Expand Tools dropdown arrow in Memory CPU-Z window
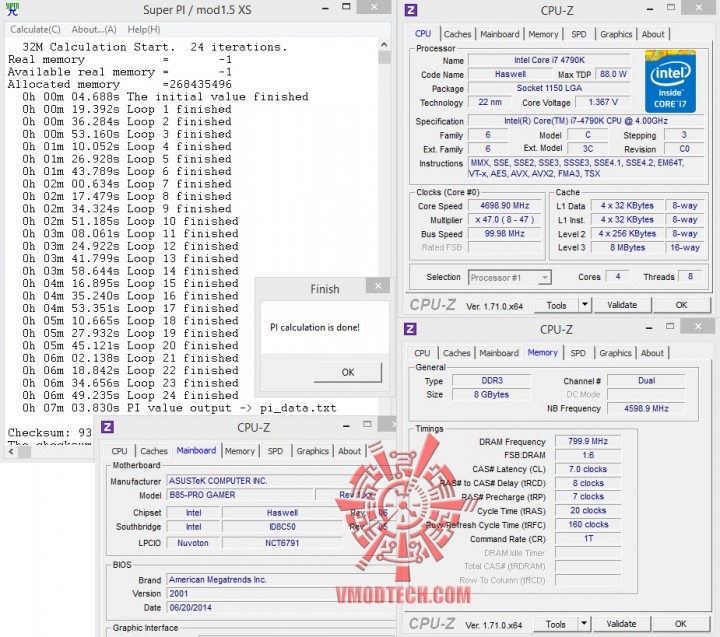Image resolution: width=720 pixels, height=637 pixels. pos(584,624)
